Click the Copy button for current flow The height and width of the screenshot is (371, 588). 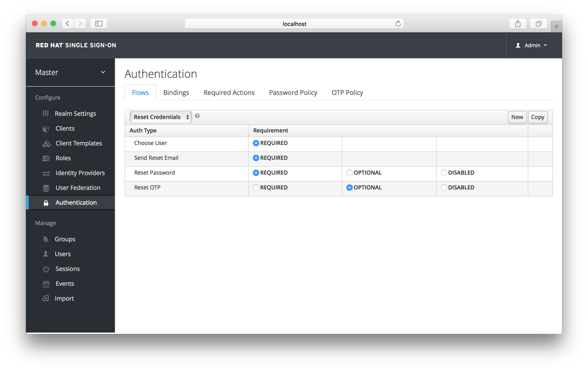538,117
